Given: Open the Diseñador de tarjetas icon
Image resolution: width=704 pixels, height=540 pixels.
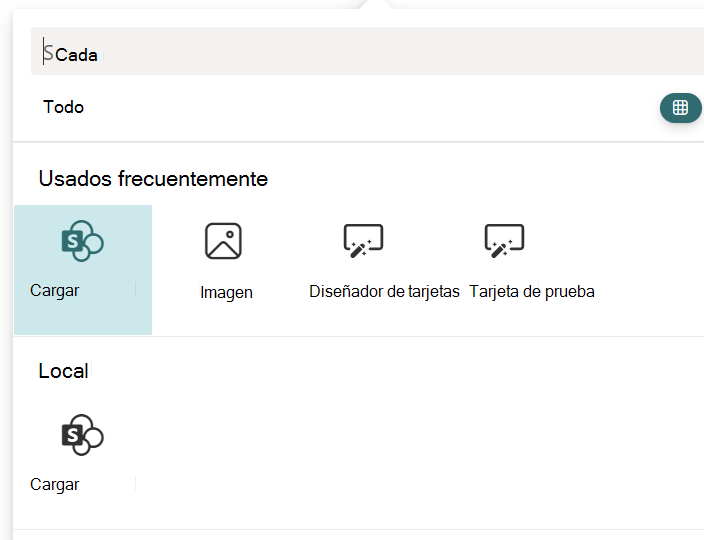Looking at the screenshot, I should click(x=363, y=241).
